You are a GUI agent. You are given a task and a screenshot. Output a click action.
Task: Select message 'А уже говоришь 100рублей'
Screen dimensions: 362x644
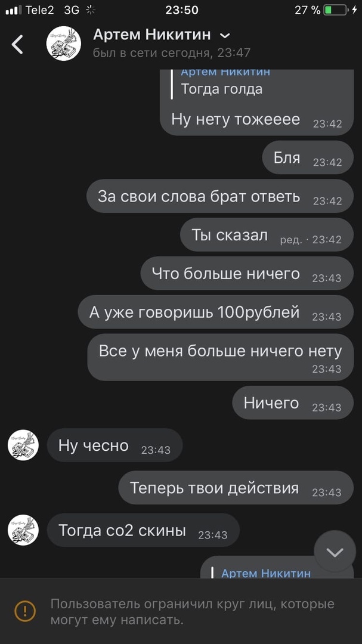(216, 312)
